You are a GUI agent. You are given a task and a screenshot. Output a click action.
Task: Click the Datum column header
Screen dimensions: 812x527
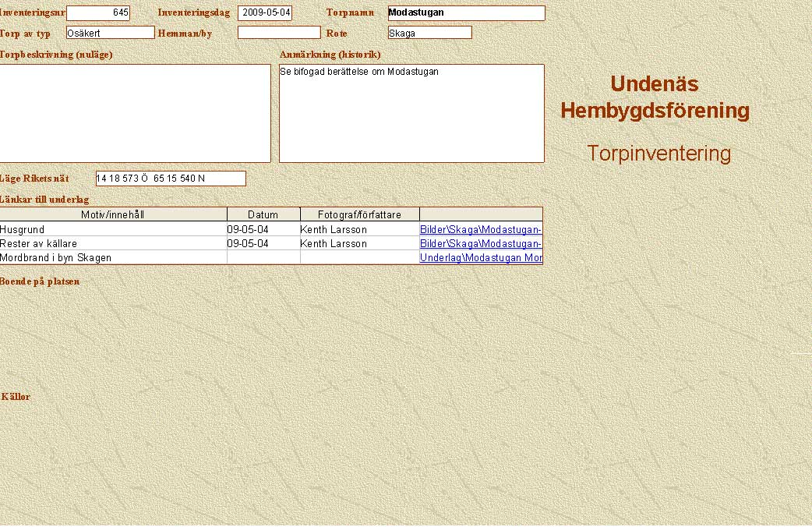pos(263,214)
